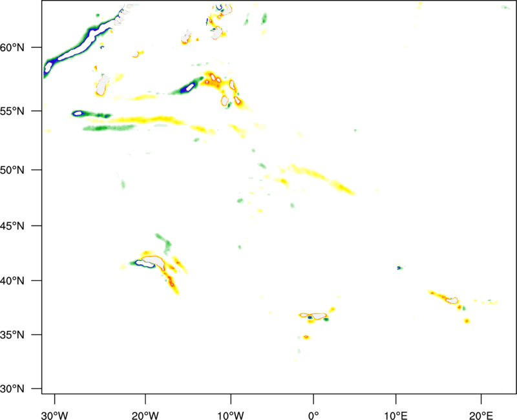Click the 10°W longitude tick label
517x420 pixels.
point(230,407)
